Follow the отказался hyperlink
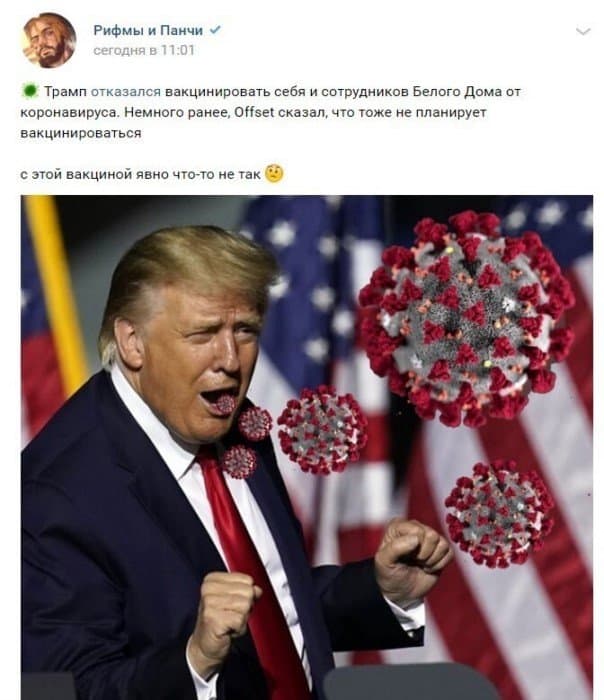This screenshot has height=700, width=604. [x=126, y=92]
